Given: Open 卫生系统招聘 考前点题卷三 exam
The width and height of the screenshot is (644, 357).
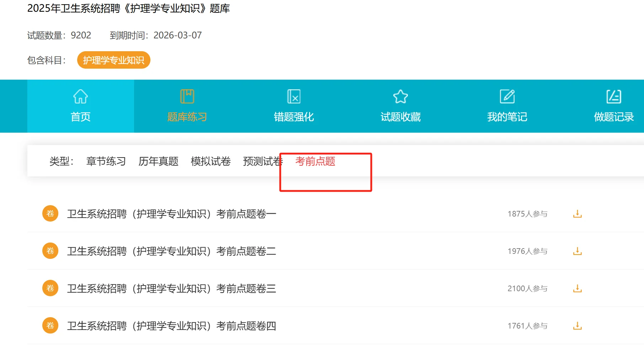Looking at the screenshot, I should 172,288.
